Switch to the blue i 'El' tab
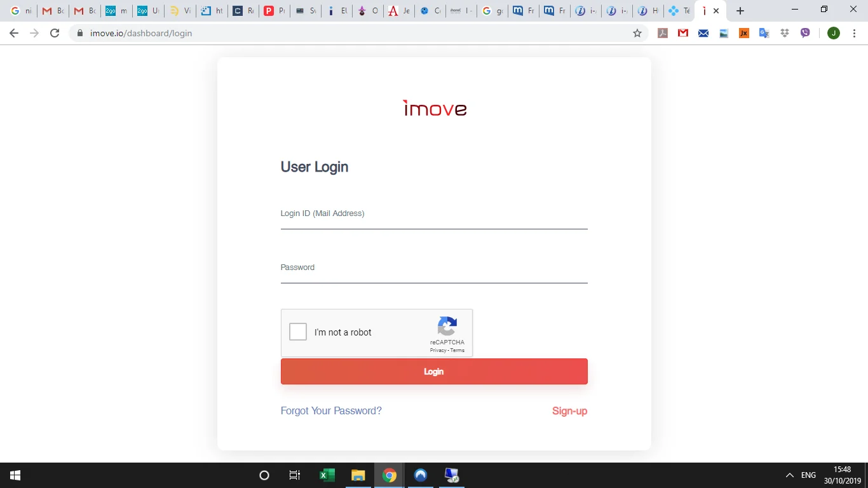 (x=337, y=11)
